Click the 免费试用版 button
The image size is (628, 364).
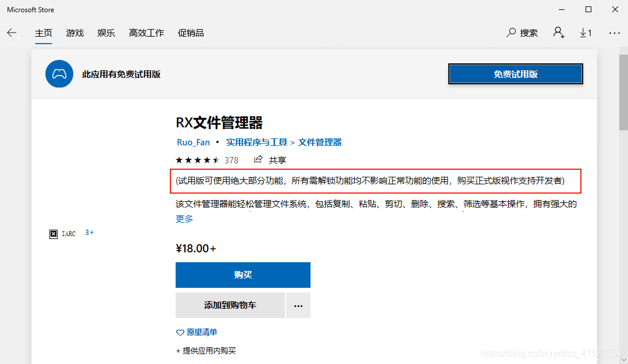[x=515, y=74]
